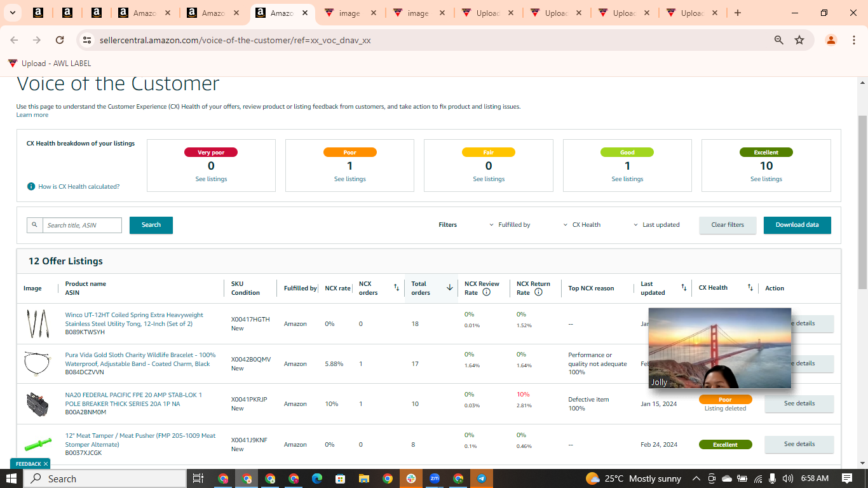Open How is CX Health calculated?

tap(79, 187)
